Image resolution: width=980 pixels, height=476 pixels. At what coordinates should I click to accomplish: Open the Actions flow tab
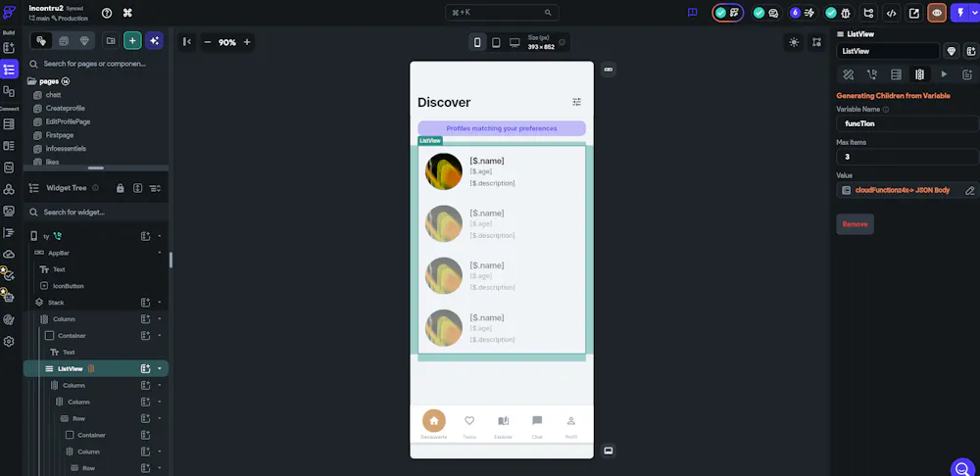(872, 74)
